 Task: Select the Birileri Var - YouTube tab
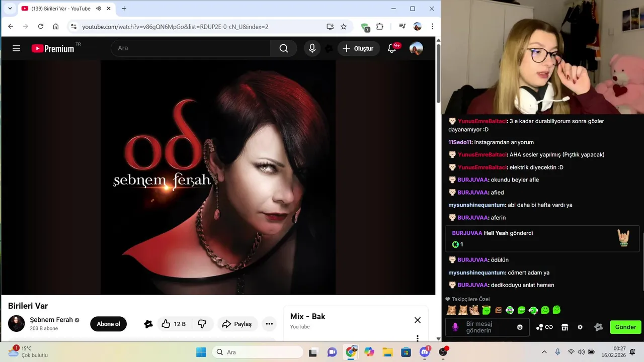pyautogui.click(x=61, y=9)
